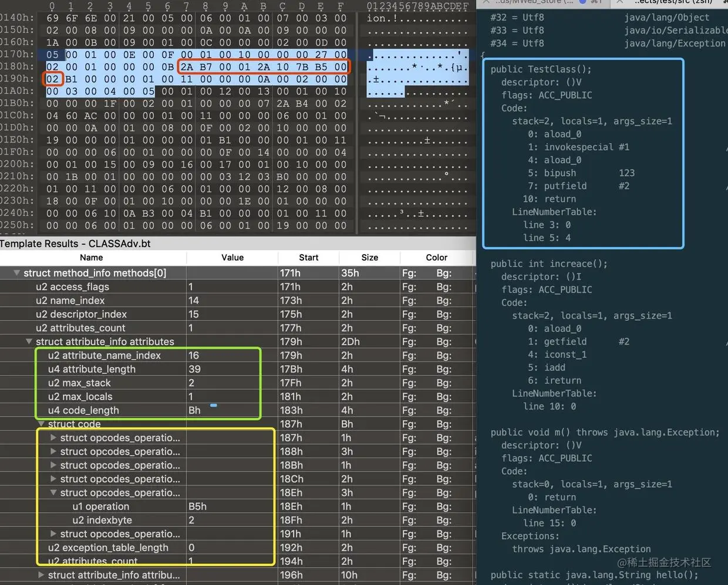The width and height of the screenshot is (728, 585).
Task: Click the '4: iconst_1' line
Action: pyautogui.click(x=557, y=354)
